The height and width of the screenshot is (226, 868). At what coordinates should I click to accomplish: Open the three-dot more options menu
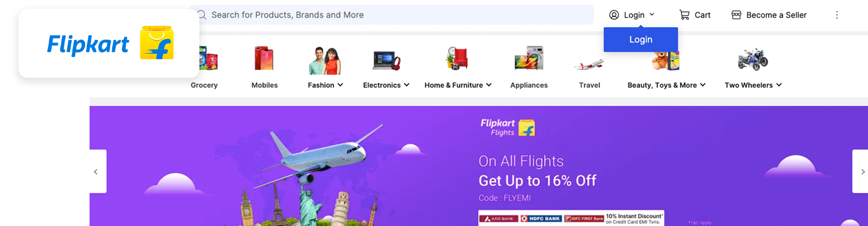[837, 15]
